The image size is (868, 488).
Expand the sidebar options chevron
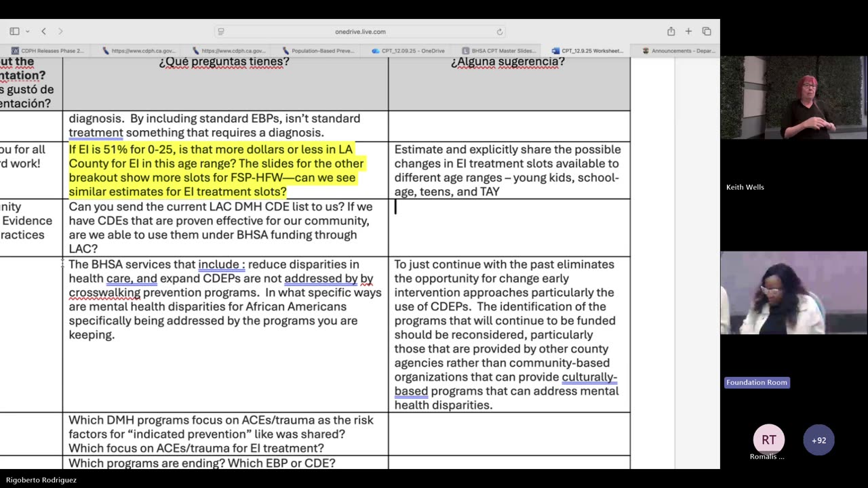pos(28,31)
